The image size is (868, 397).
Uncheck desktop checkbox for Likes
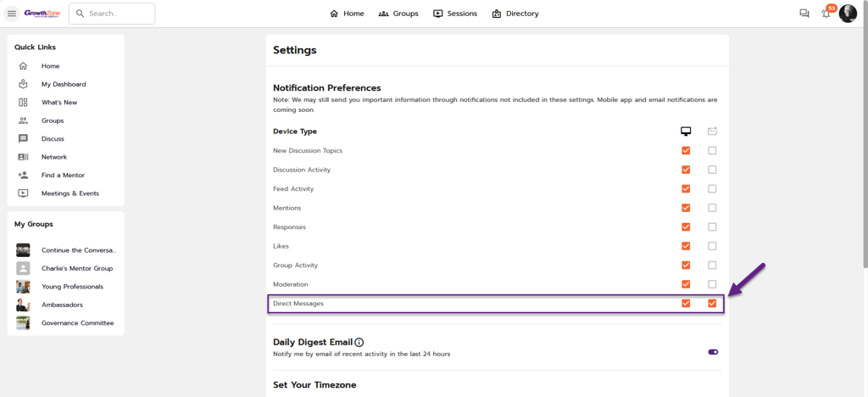pos(686,246)
